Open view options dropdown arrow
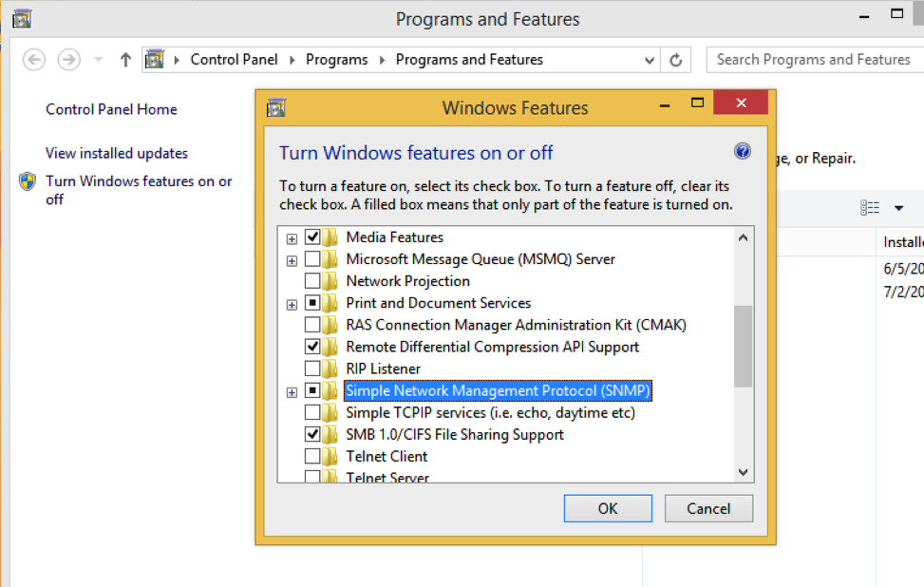 tap(898, 208)
